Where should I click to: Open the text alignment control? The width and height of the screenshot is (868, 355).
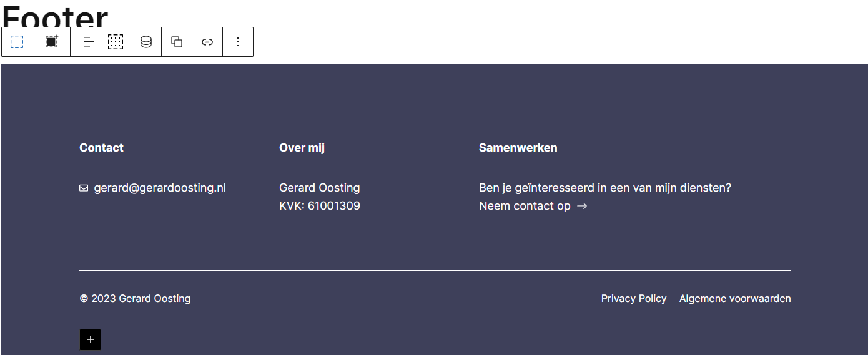coord(89,42)
